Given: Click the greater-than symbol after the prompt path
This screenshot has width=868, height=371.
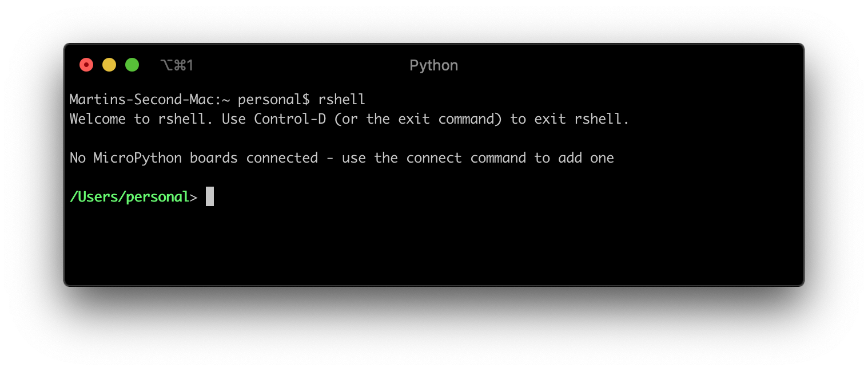Looking at the screenshot, I should coord(194,196).
